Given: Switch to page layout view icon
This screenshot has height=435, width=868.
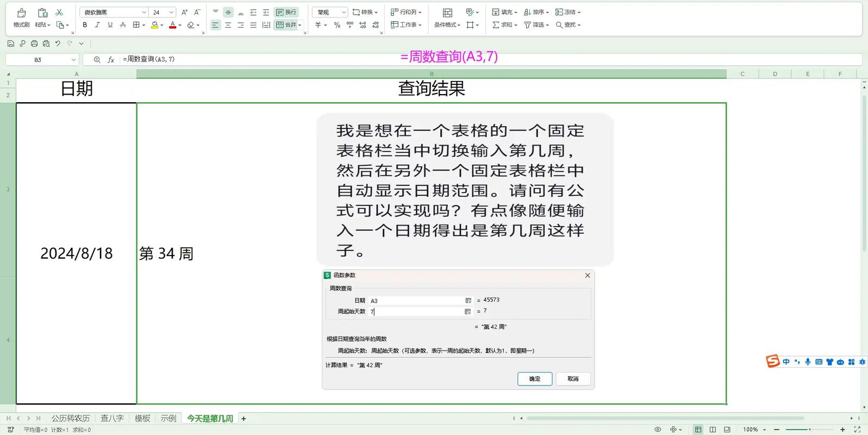Looking at the screenshot, I should pos(713,430).
